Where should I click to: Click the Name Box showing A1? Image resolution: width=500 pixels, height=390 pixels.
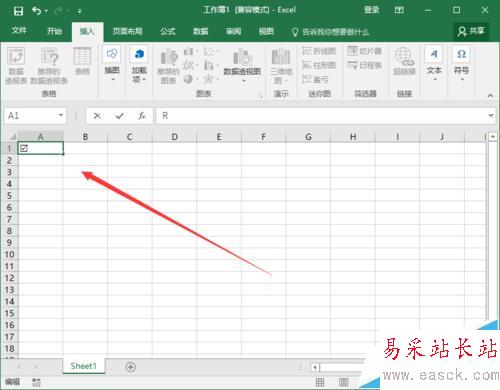pos(31,116)
